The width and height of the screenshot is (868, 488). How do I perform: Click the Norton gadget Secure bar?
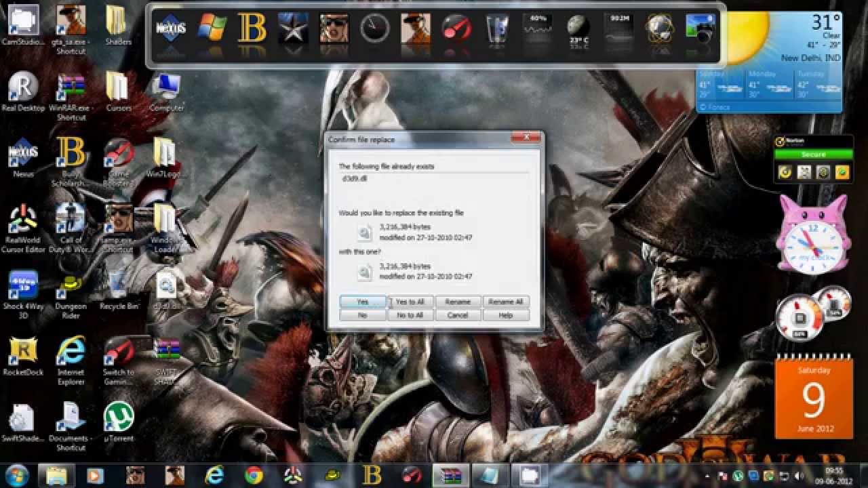[813, 155]
